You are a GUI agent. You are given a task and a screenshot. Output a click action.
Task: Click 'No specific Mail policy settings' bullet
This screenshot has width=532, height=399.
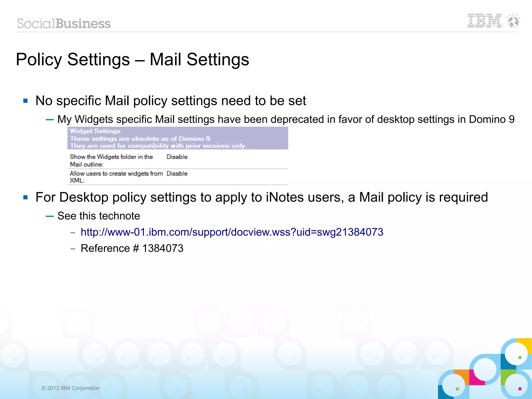tap(171, 101)
